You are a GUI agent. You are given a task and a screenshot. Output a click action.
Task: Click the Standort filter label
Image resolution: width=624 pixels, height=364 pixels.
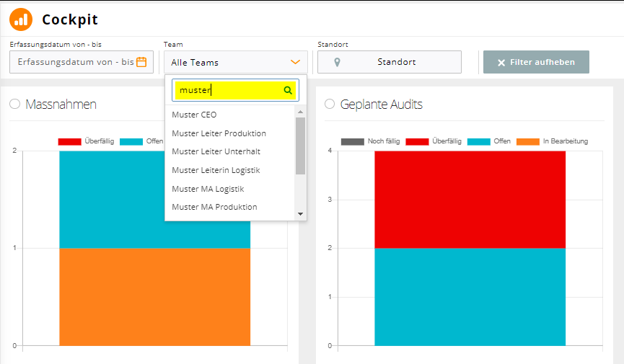click(x=333, y=44)
